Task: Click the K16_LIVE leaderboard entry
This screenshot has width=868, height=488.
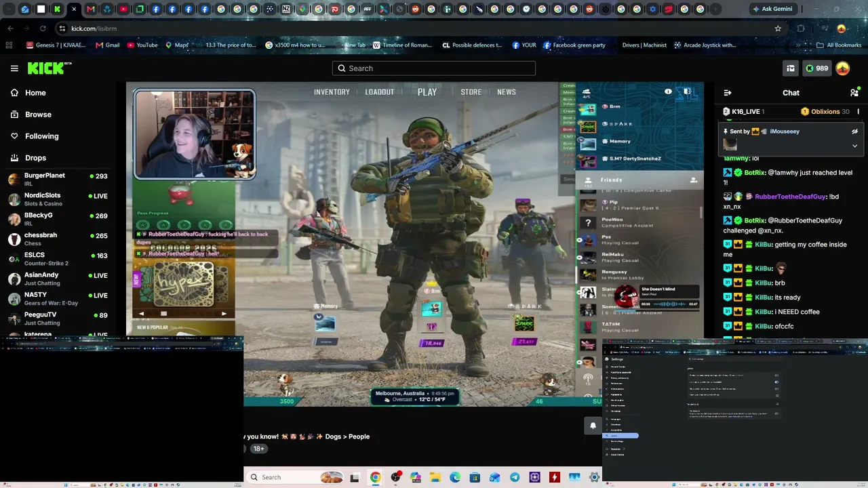Action: point(744,112)
